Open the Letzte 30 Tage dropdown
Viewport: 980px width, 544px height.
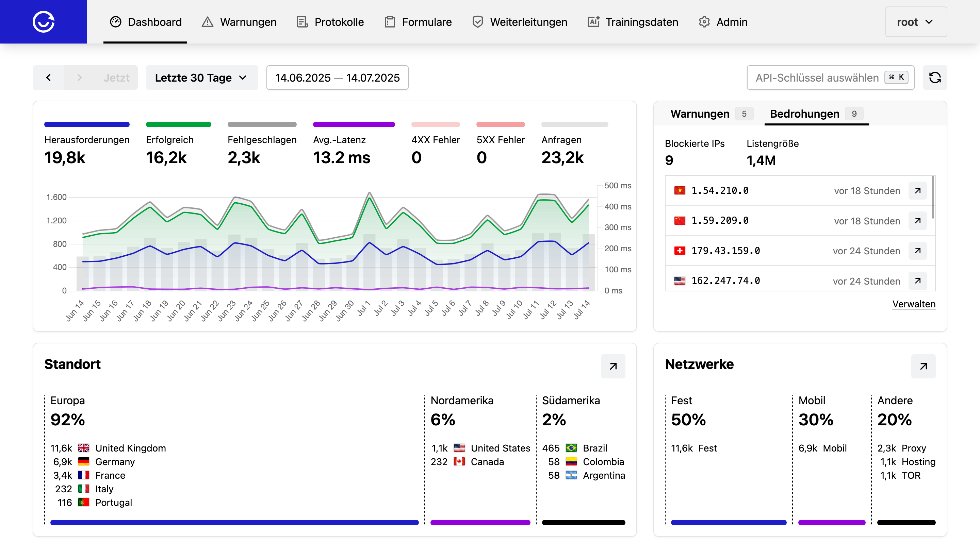pyautogui.click(x=201, y=78)
